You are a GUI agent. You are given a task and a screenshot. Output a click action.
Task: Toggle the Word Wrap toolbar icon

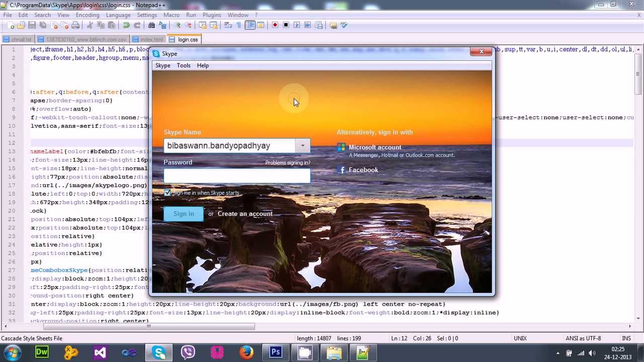pyautogui.click(x=228, y=25)
